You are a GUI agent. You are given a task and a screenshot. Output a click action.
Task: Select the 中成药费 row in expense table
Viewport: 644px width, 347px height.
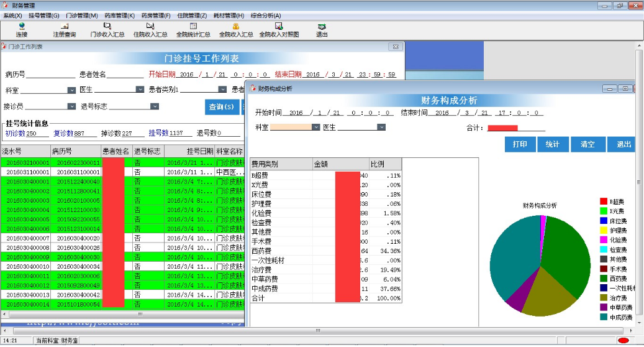[x=325, y=289]
